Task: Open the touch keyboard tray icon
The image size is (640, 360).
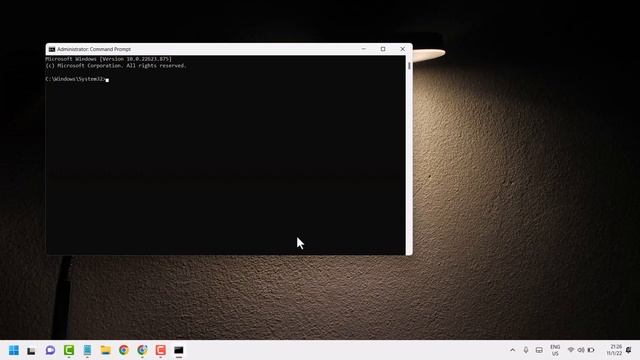Action: [539, 350]
